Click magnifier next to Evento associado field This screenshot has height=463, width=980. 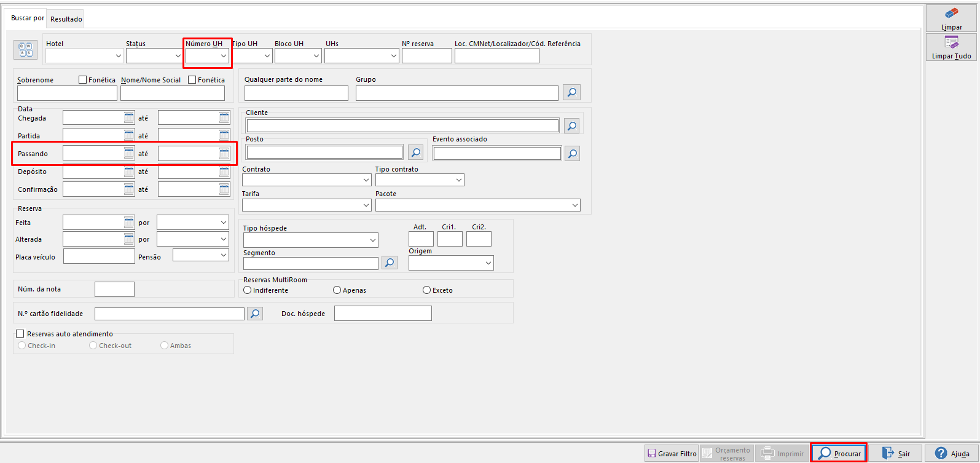pyautogui.click(x=572, y=153)
